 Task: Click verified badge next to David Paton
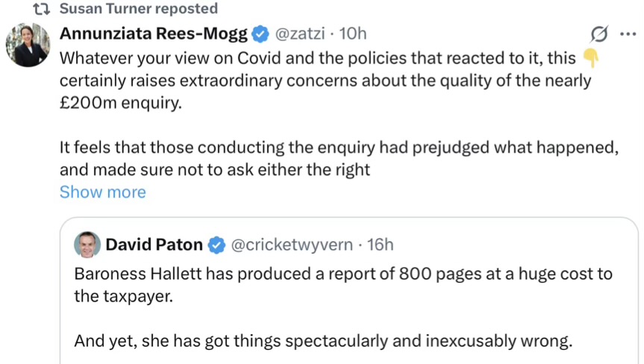[216, 244]
